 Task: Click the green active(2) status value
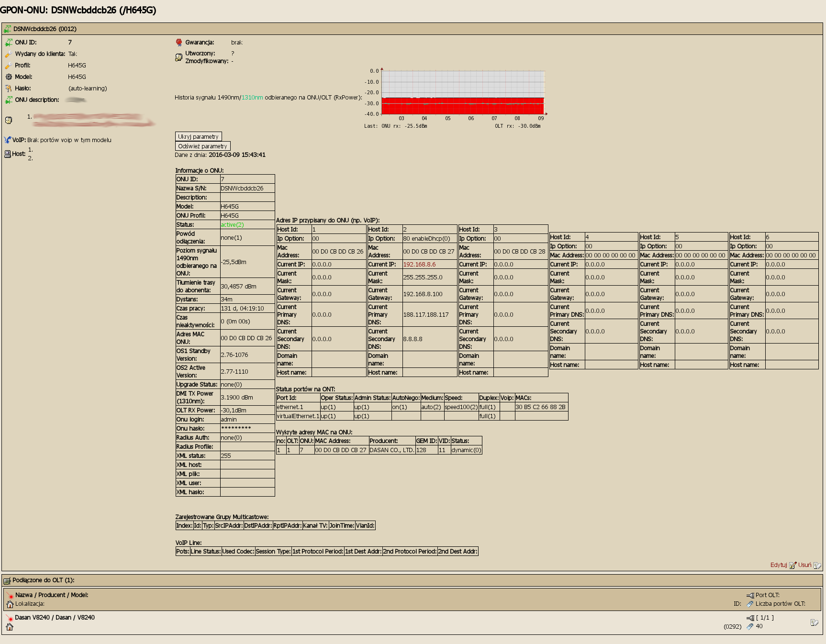[x=232, y=225]
